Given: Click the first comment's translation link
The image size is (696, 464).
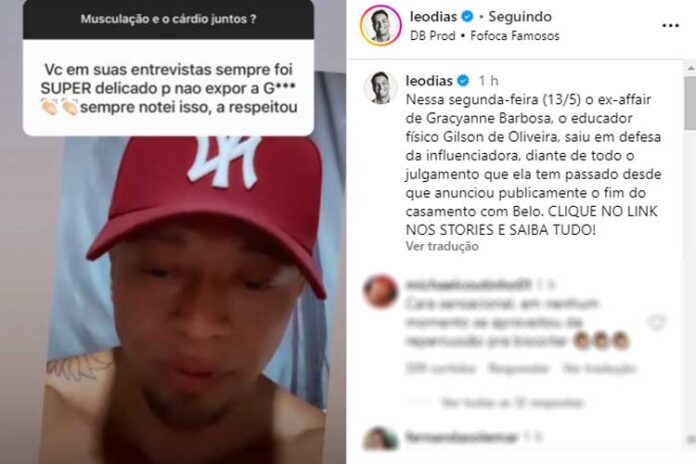Looking at the screenshot, I should (598, 369).
